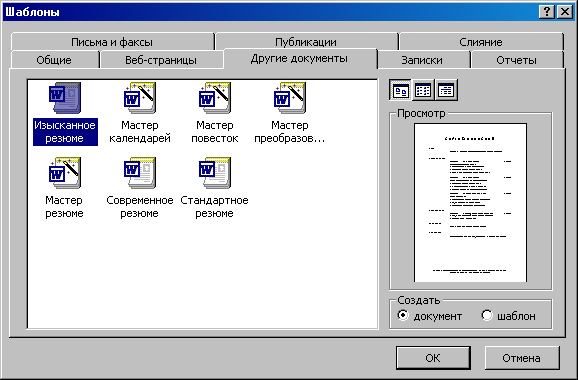Select the Мастер резюме wizard icon
Viewport: 578px width, 380px height.
65,173
